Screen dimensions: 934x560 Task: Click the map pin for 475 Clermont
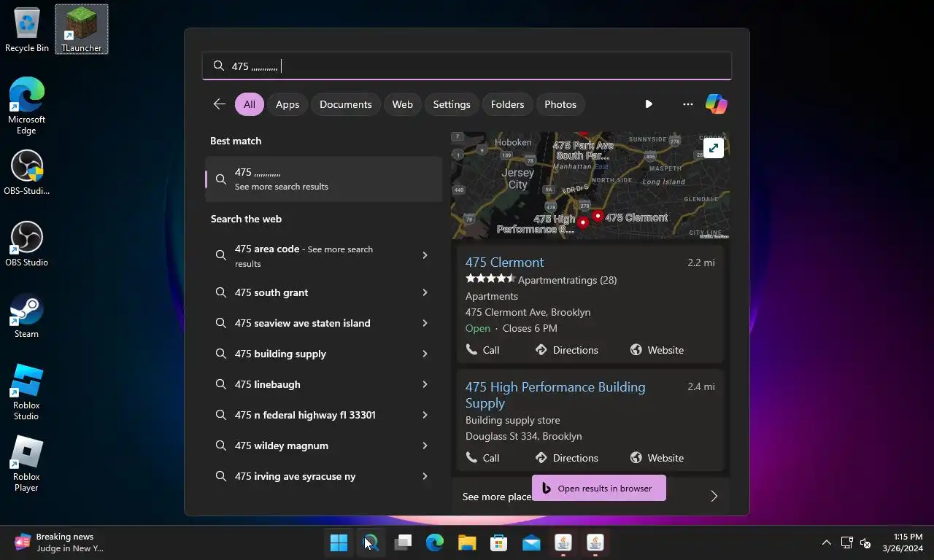point(598,216)
